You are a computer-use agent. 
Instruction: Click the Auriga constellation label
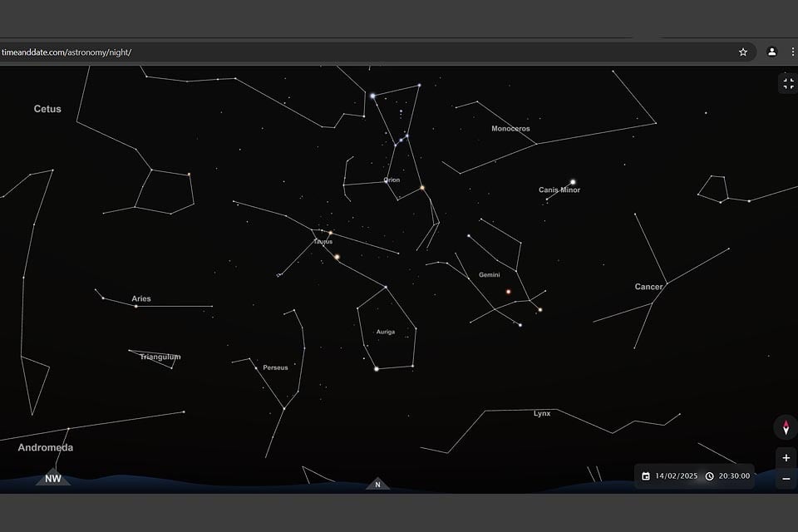point(387,331)
